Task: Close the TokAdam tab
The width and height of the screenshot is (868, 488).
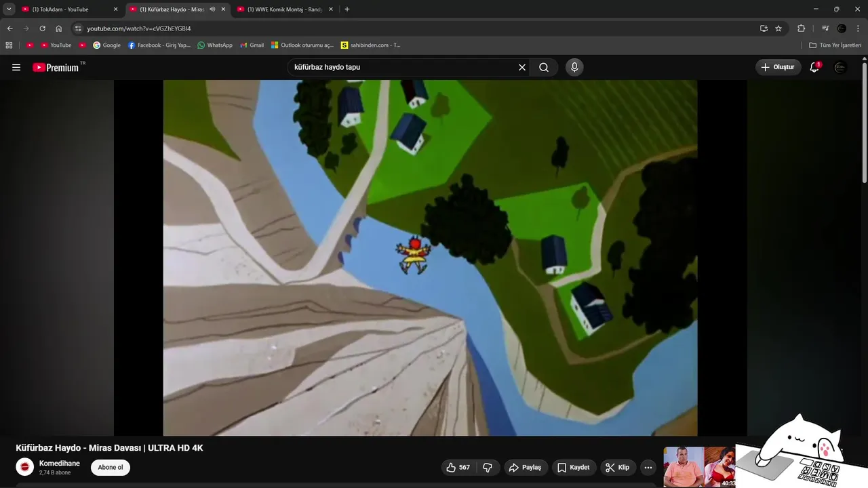Action: coord(115,9)
